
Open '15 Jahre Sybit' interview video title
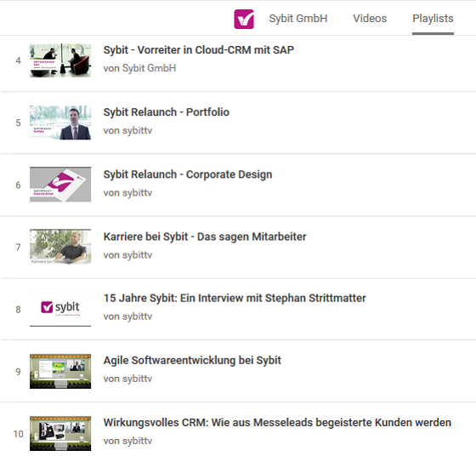click(235, 298)
